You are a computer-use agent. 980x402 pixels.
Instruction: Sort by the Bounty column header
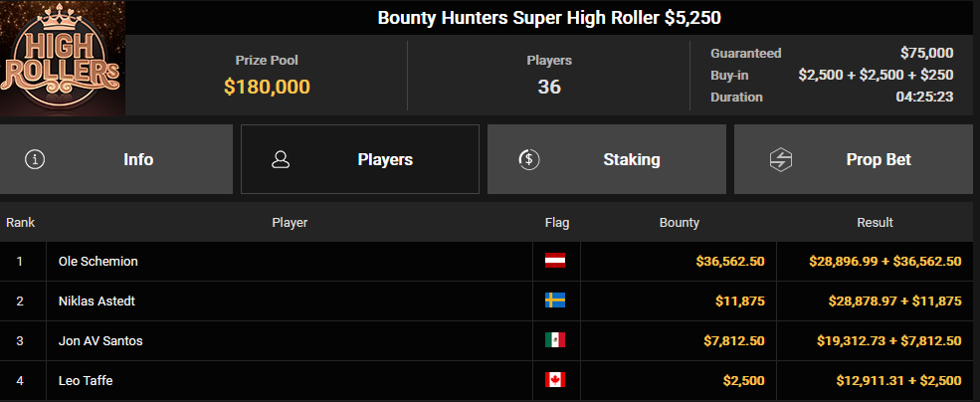coord(680,223)
